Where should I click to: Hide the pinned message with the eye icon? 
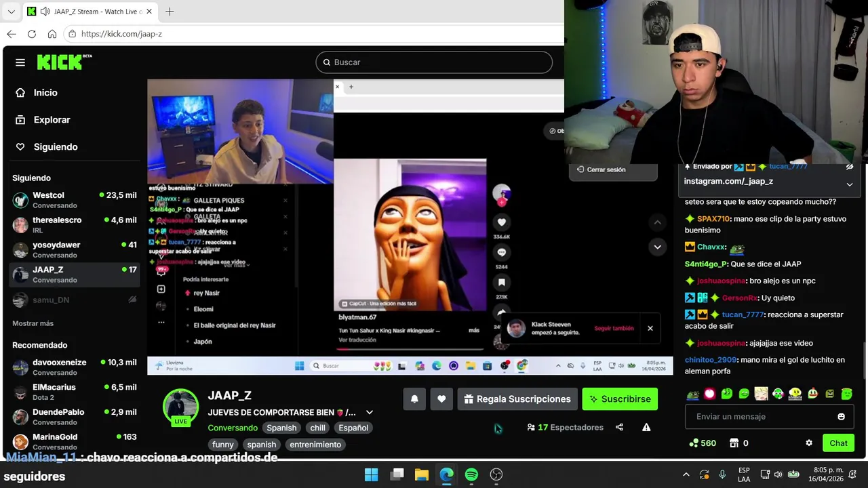click(850, 167)
